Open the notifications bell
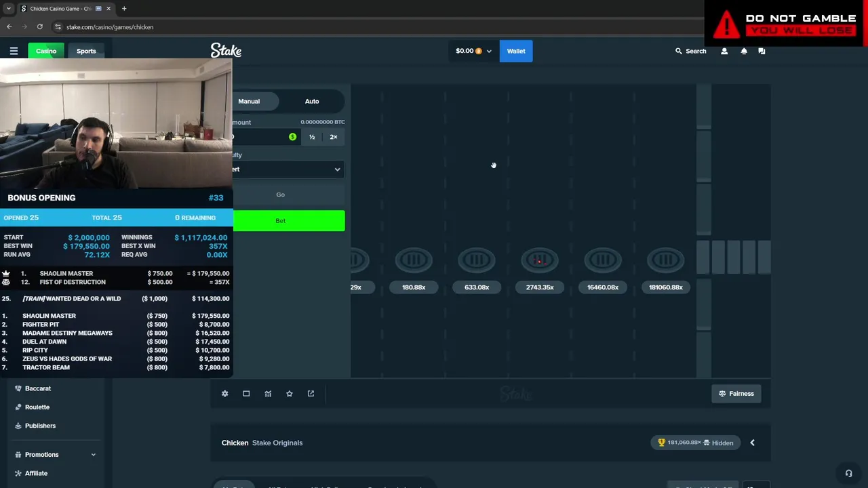This screenshot has width=868, height=488. point(744,51)
